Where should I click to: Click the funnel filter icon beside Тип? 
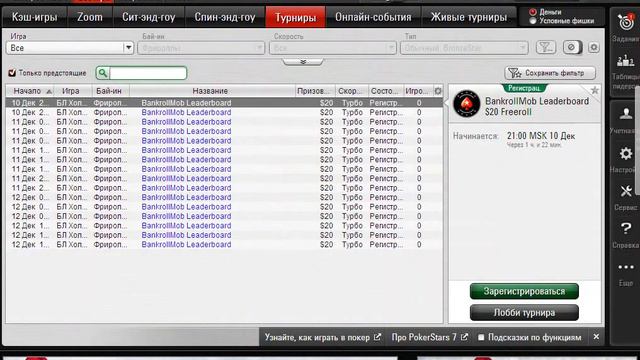click(546, 47)
